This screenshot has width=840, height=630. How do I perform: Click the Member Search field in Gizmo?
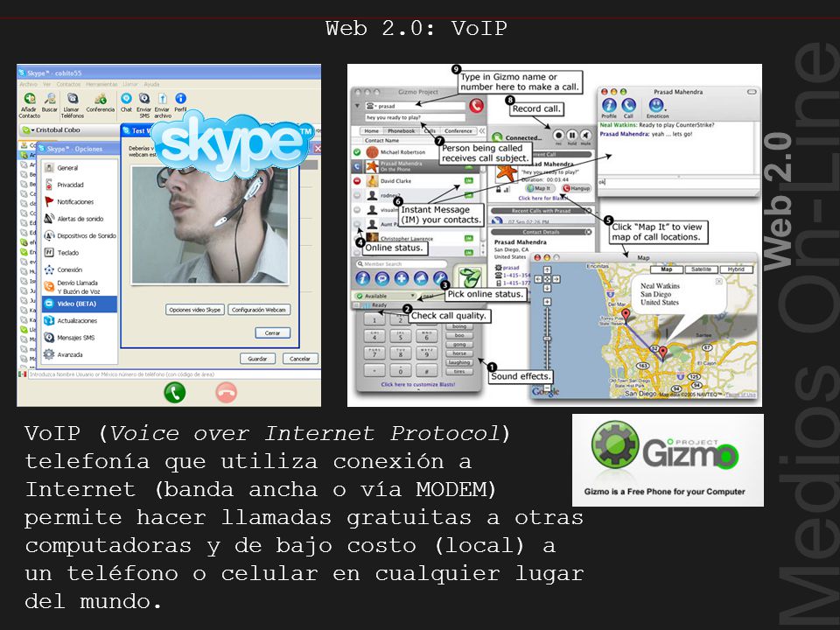[x=402, y=263]
